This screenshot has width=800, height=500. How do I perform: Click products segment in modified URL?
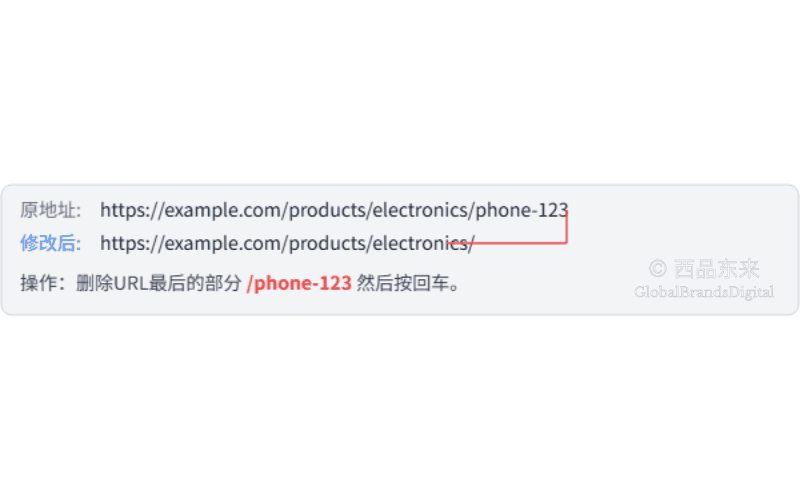click(328, 243)
